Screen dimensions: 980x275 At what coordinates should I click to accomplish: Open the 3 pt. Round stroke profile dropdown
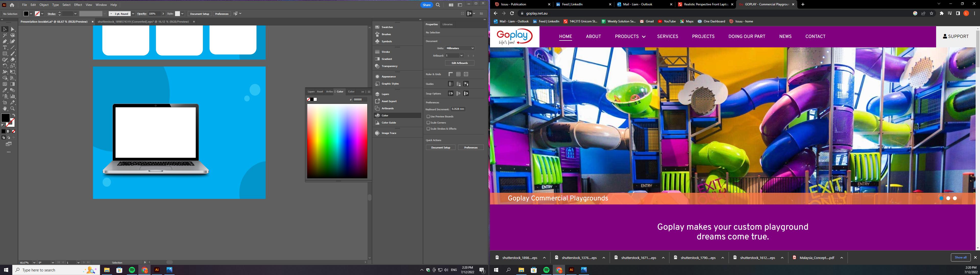point(133,14)
